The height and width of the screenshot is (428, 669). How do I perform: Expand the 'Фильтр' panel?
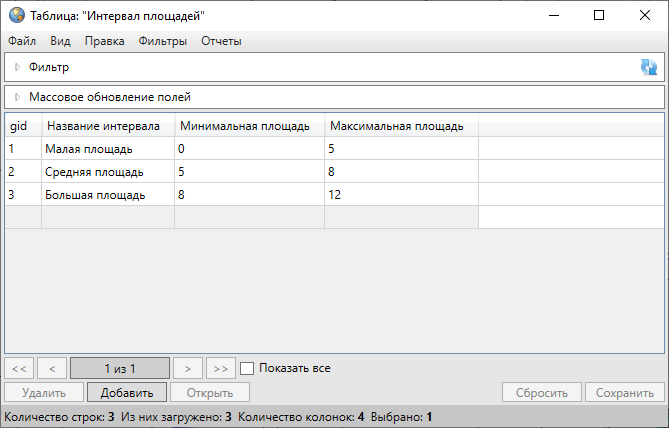click(x=17, y=67)
